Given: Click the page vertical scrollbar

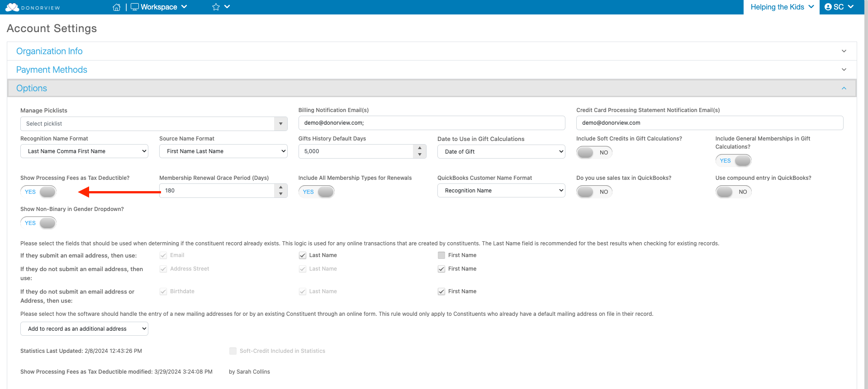Looking at the screenshot, I should pos(865,194).
